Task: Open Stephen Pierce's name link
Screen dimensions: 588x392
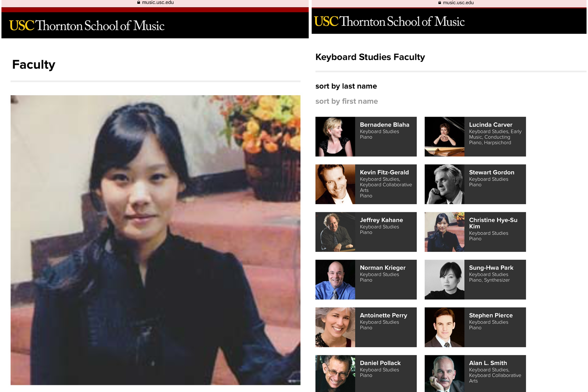Action: pyautogui.click(x=491, y=315)
